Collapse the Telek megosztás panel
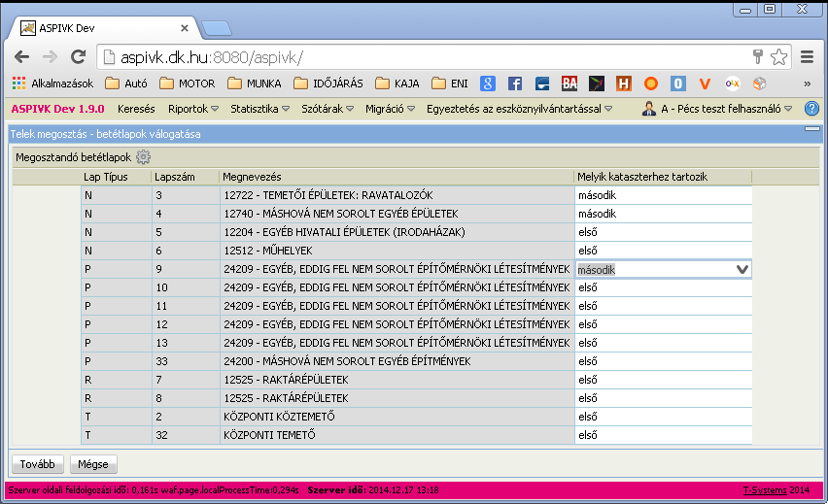This screenshot has height=504, width=828. pyautogui.click(x=812, y=129)
